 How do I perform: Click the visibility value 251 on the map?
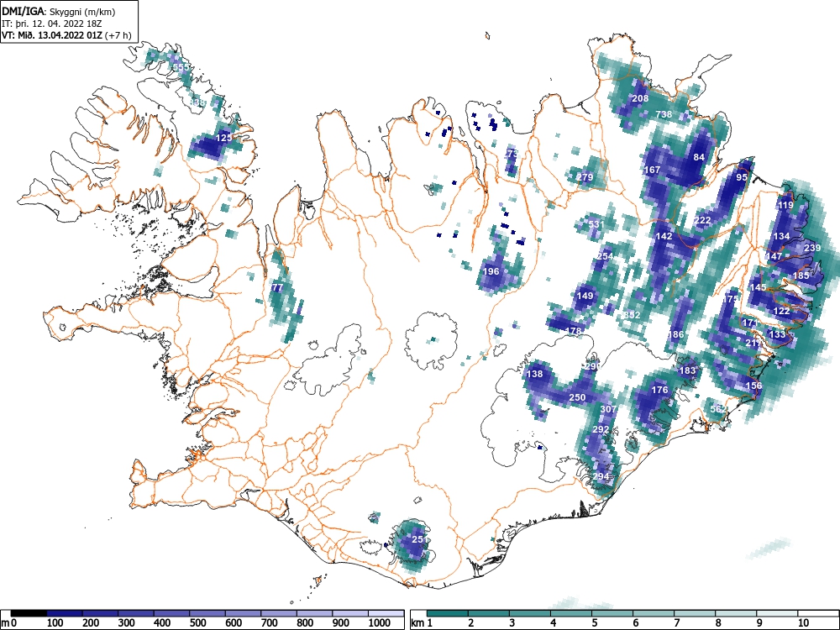[419, 539]
